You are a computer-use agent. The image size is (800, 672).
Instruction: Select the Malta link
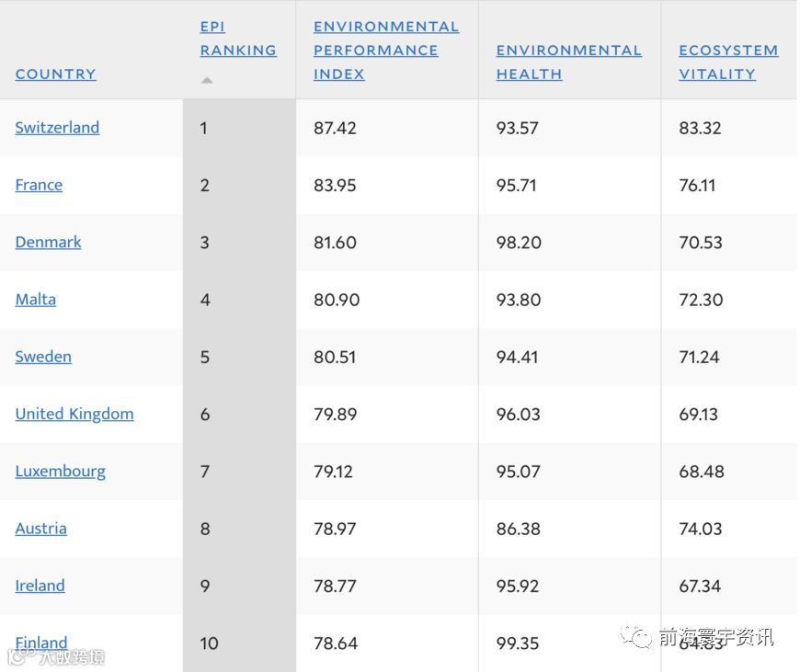[x=35, y=300]
